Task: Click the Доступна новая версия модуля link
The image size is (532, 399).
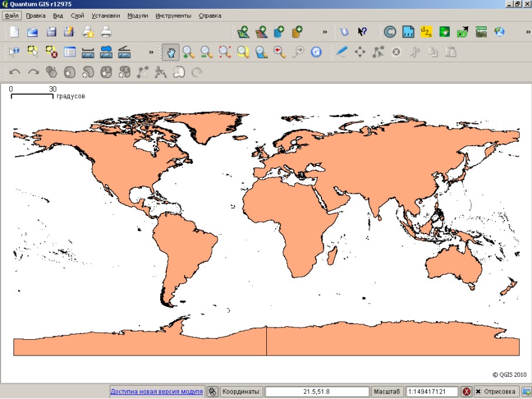Action: point(157,392)
